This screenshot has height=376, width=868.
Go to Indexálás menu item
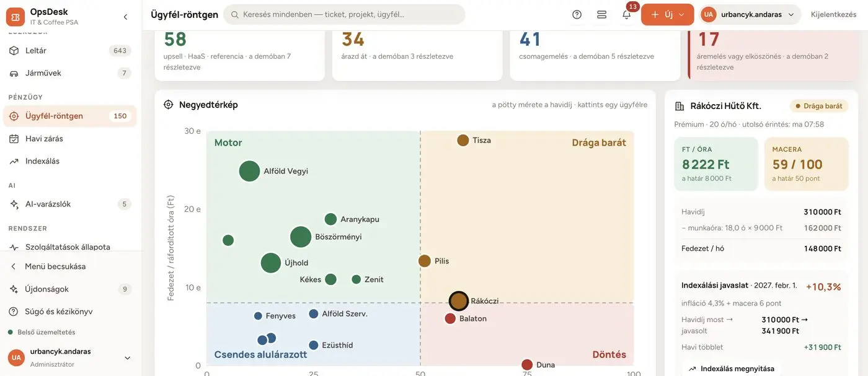point(70,161)
